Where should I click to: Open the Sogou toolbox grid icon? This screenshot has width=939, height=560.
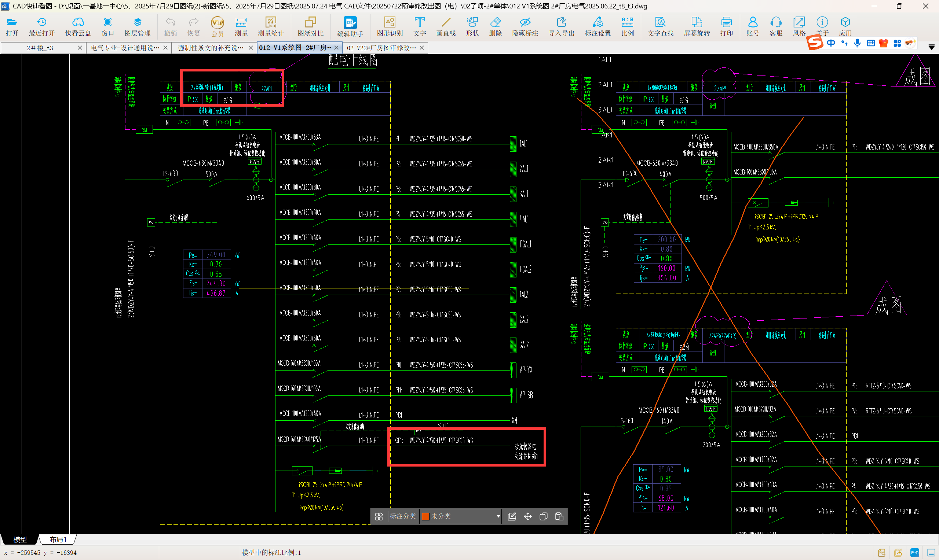tap(897, 43)
